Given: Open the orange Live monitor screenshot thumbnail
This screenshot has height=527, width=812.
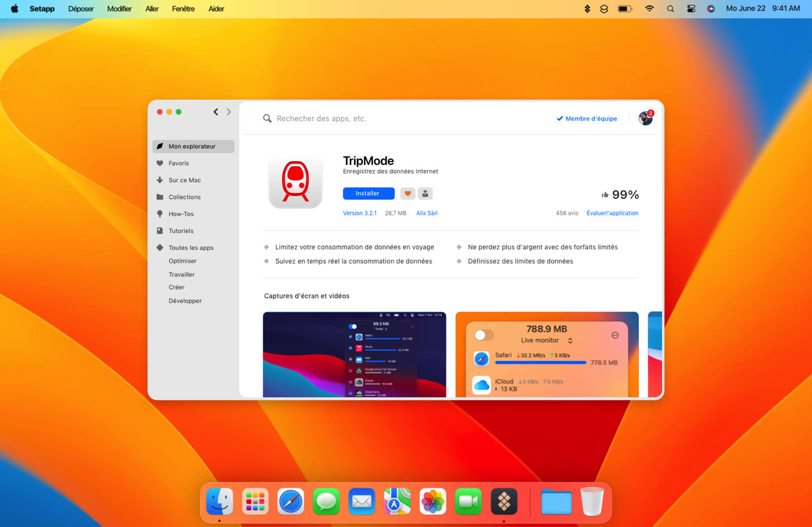Looking at the screenshot, I should tap(547, 354).
